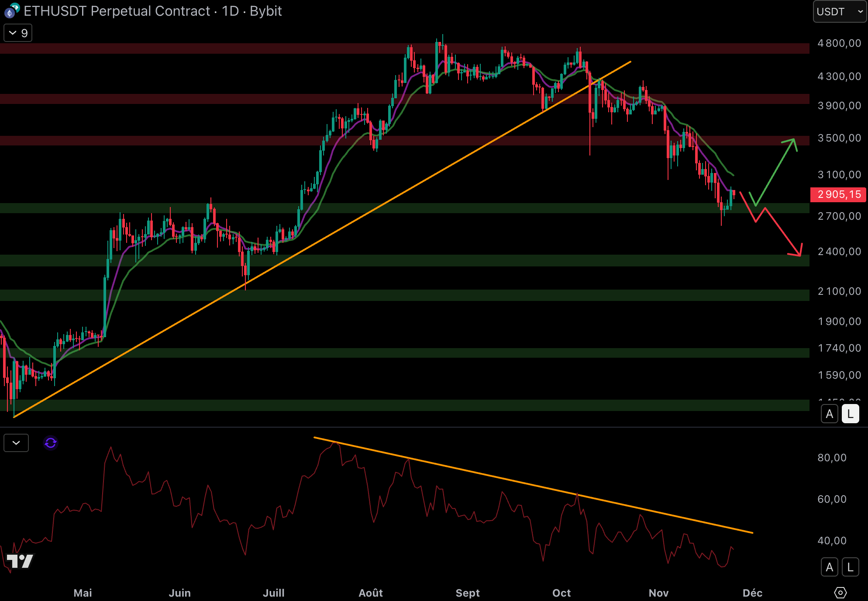
Task: Click the red 2905,15 current price label
Action: click(838, 194)
